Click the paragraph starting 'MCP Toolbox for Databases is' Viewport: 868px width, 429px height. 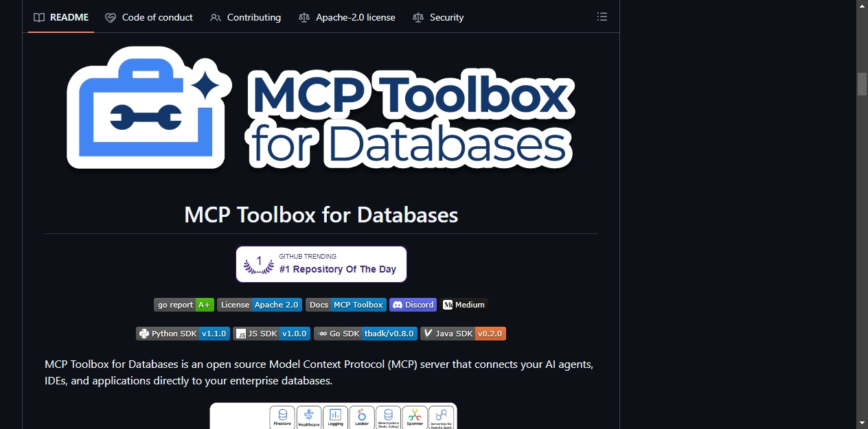pos(319,372)
